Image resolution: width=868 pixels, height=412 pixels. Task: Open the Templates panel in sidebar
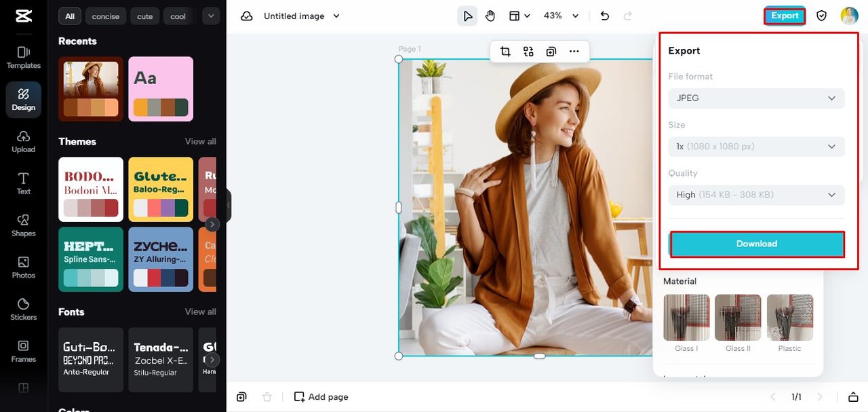coord(24,58)
